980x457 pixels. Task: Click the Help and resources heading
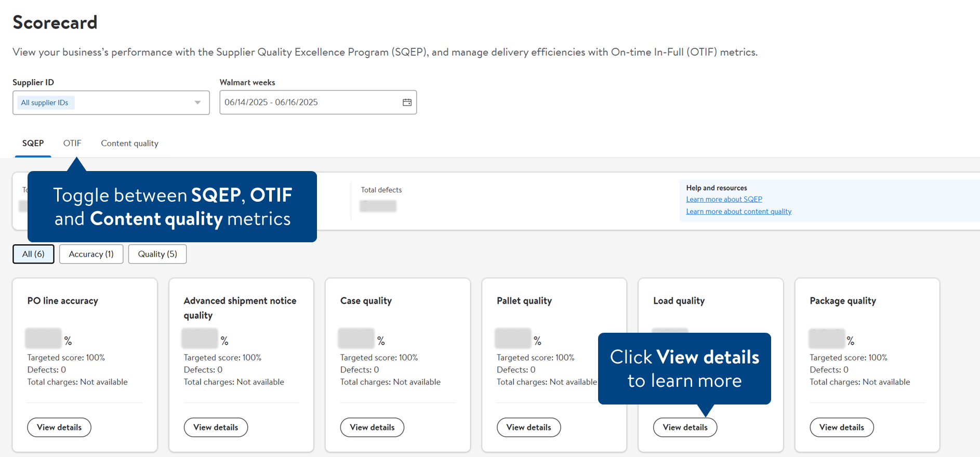pyautogui.click(x=717, y=188)
